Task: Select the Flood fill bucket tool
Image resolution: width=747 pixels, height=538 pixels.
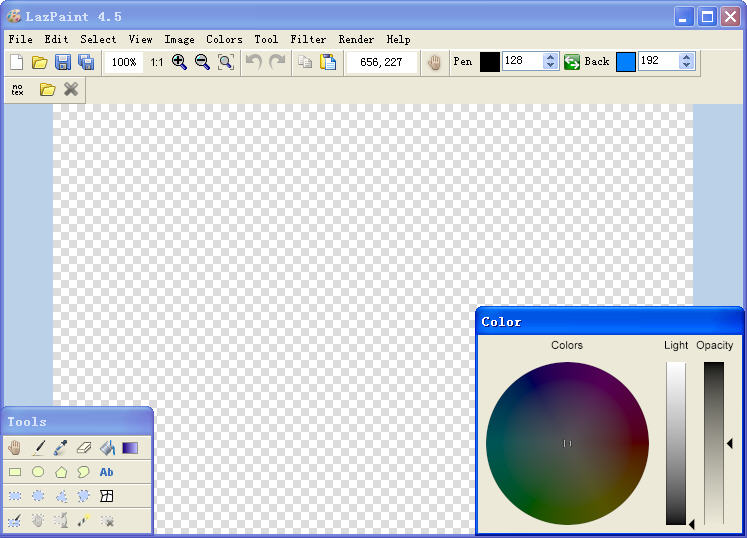Action: point(107,448)
